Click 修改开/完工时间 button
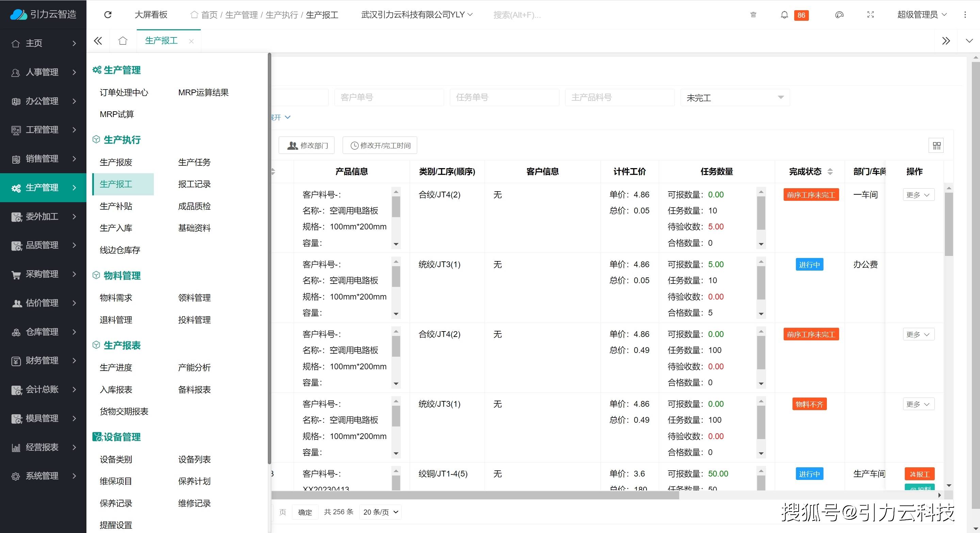 tap(380, 145)
